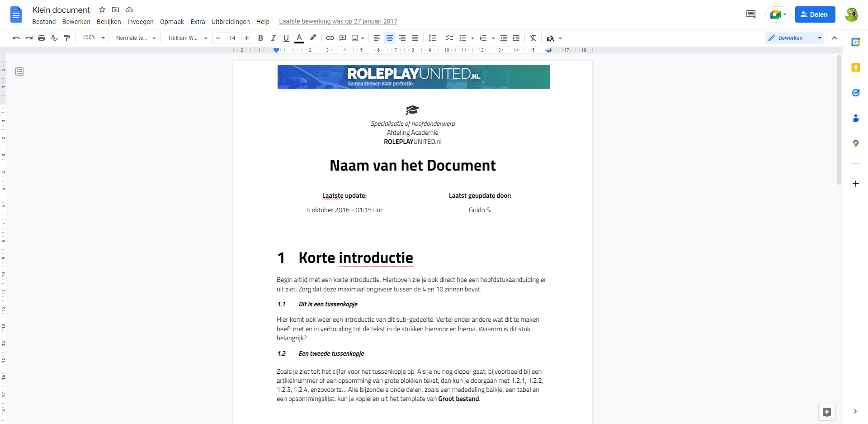Image resolution: width=868 pixels, height=424 pixels.
Task: Star the Klein document
Action: pos(102,10)
